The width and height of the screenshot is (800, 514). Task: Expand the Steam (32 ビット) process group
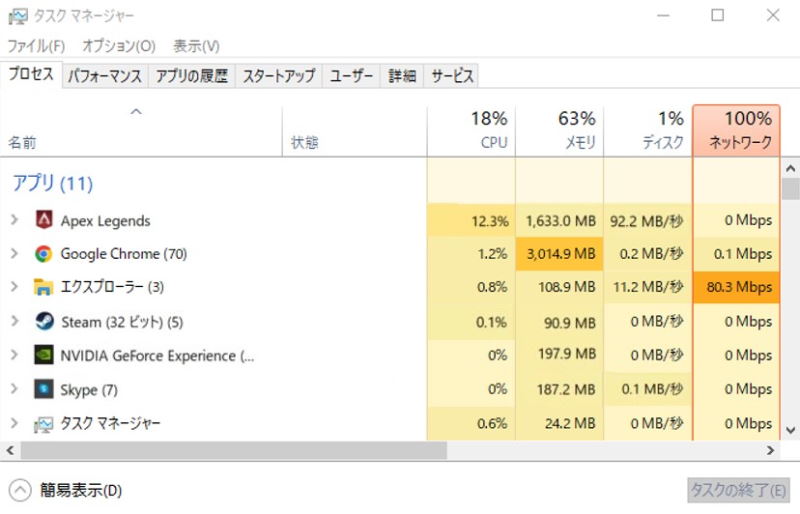click(x=14, y=321)
